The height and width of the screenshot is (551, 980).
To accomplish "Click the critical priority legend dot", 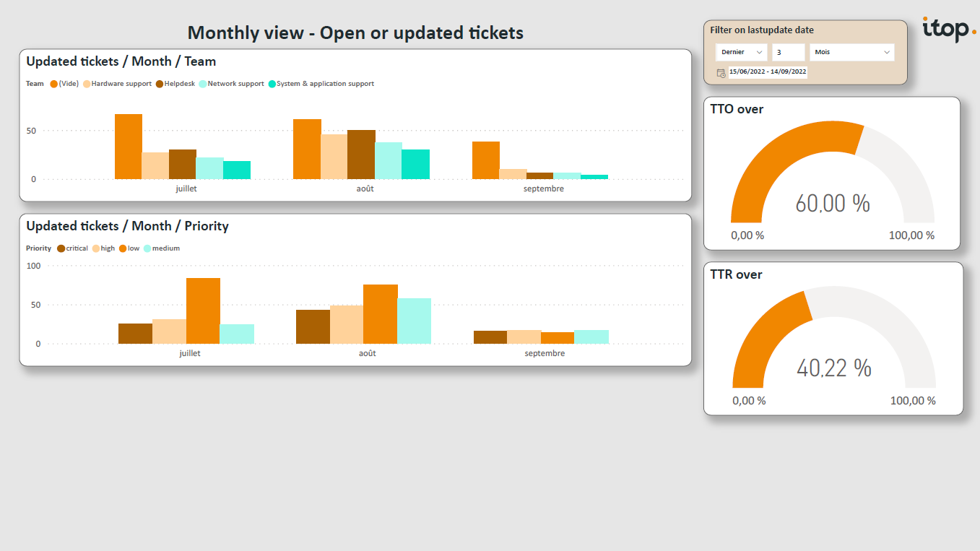I will click(x=61, y=248).
